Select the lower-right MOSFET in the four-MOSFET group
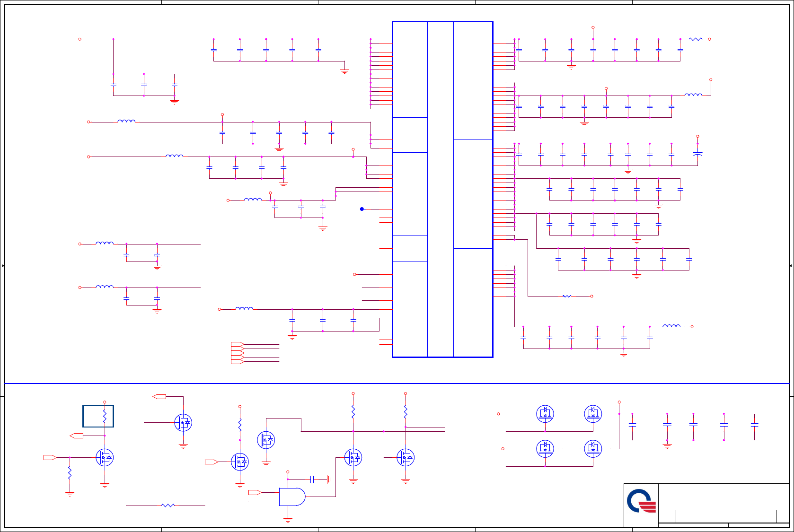 pyautogui.click(x=593, y=448)
